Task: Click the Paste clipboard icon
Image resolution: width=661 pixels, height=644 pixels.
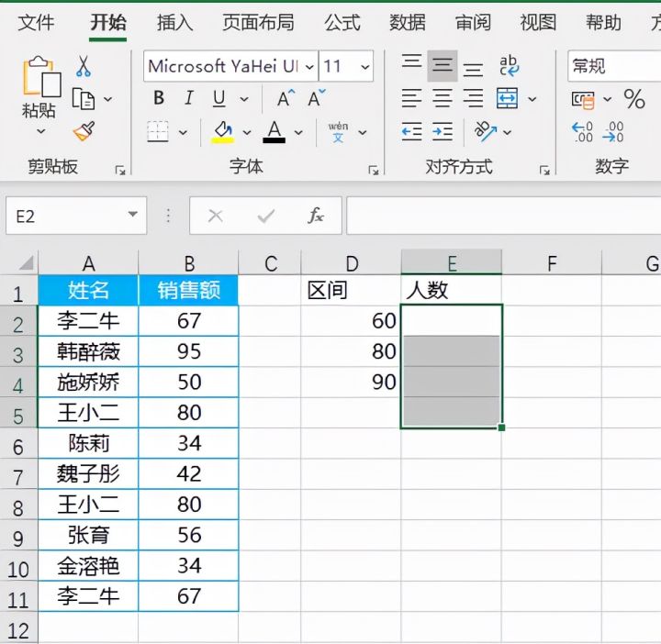Action: click(41, 77)
